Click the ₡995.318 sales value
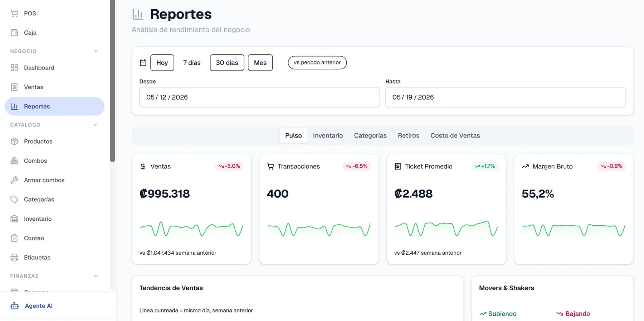Viewport: 644px width, 321px height. pos(165,194)
